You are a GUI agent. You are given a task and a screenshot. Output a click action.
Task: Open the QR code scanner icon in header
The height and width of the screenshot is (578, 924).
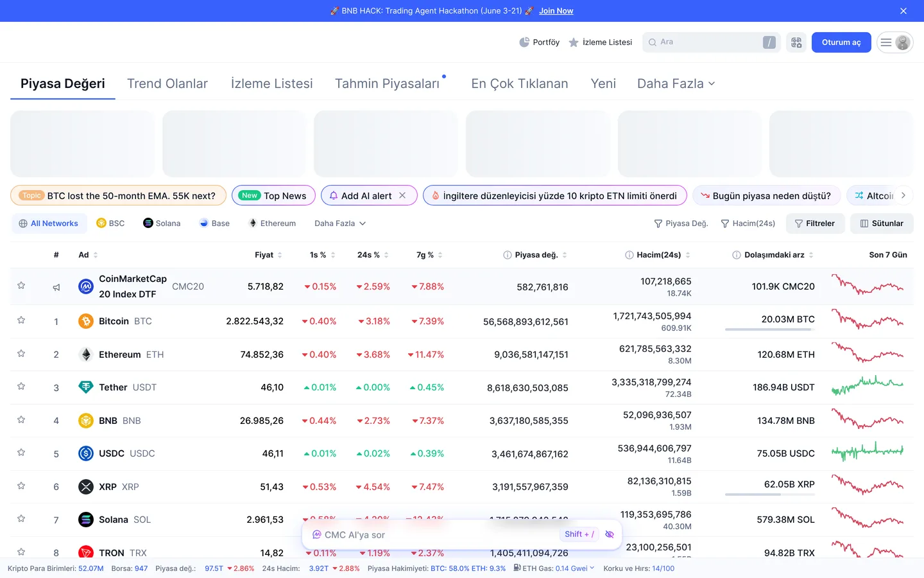point(796,42)
